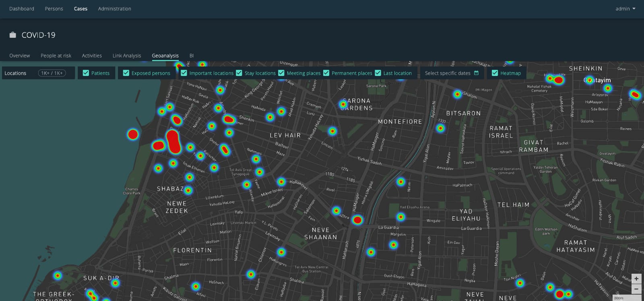Click the isolated heat spot on the coastline
The image size is (644, 301).
(x=133, y=134)
